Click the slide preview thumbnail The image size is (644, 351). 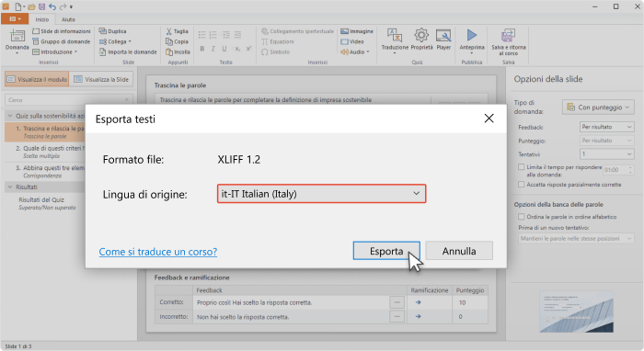576,311
